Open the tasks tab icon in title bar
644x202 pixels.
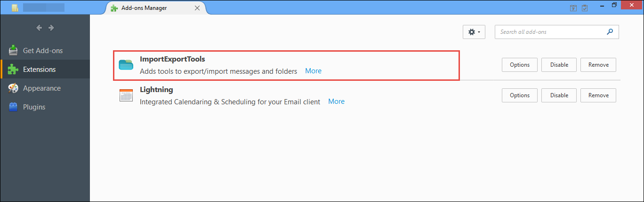pos(585,8)
